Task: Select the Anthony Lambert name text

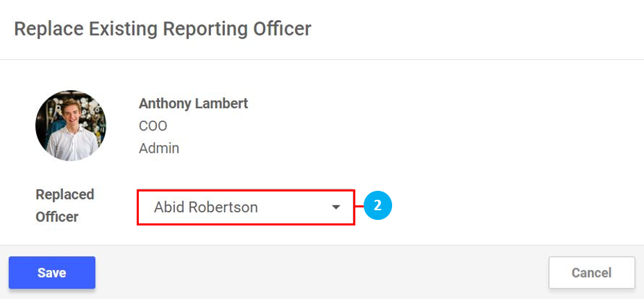Action: 193,103
